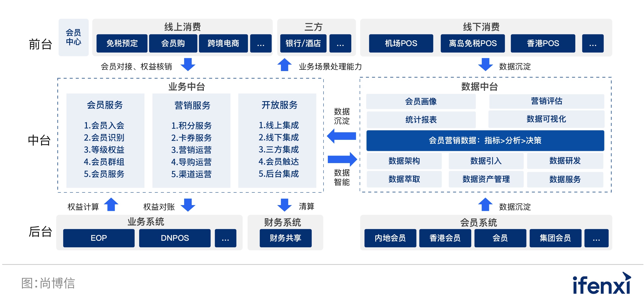Click the up arrow above 会员系统

(485, 204)
